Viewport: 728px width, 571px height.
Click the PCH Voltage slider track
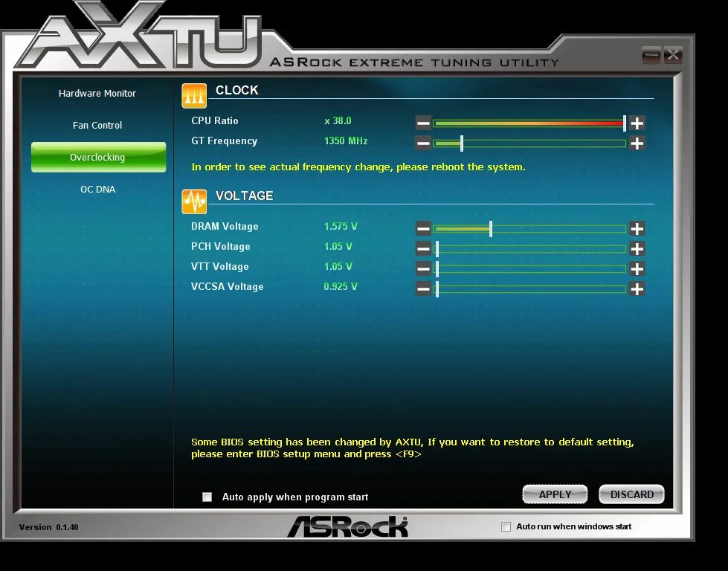529,249
